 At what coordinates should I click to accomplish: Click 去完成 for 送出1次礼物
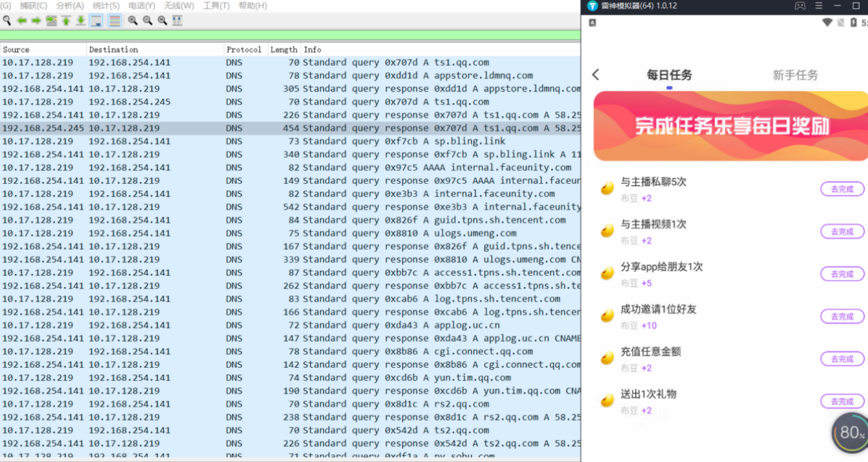tap(842, 401)
